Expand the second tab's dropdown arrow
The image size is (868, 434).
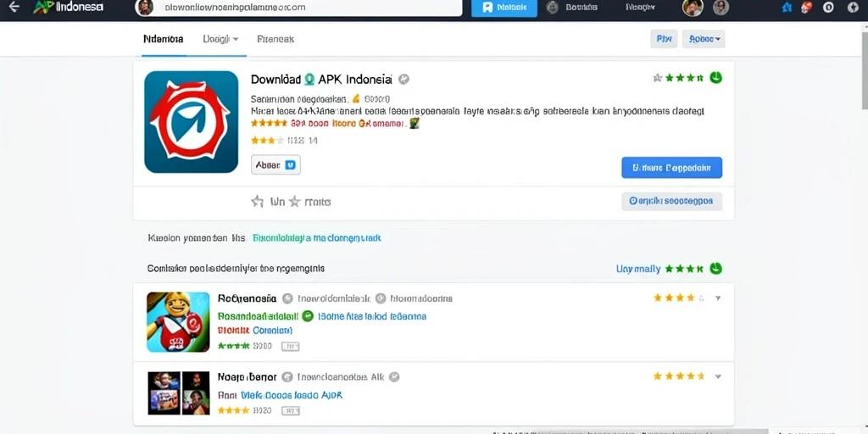(236, 39)
